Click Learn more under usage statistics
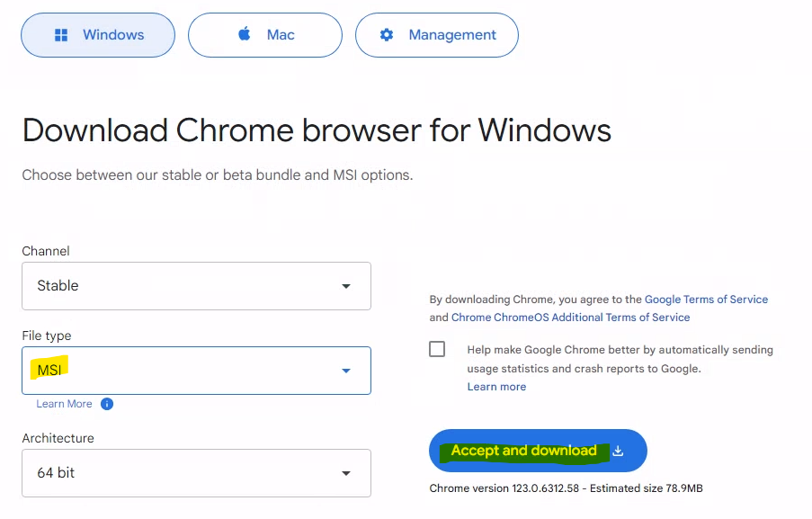This screenshot has height=519, width=812. tap(496, 387)
